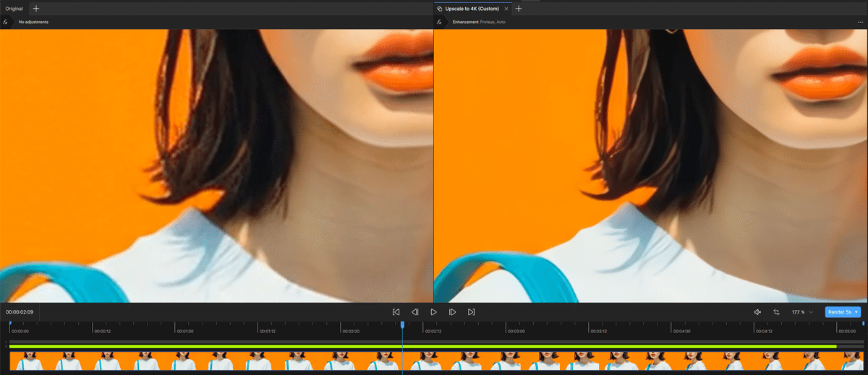Add a new tab after Upscale to 4K
Screen dimensions: 868x375
[519, 9]
